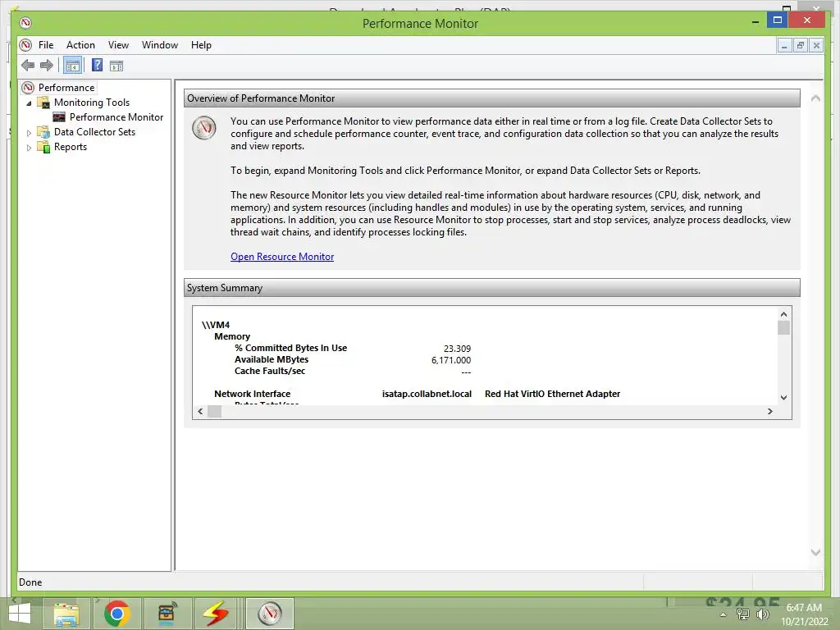Click the taskbar clock 6:47 AM
The height and width of the screenshot is (630, 840).
click(x=804, y=608)
